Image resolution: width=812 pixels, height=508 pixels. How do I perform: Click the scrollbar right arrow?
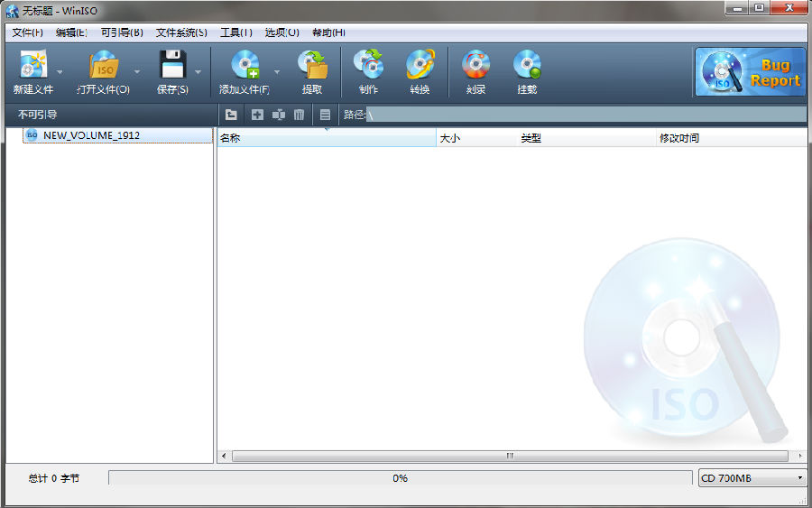(800, 456)
